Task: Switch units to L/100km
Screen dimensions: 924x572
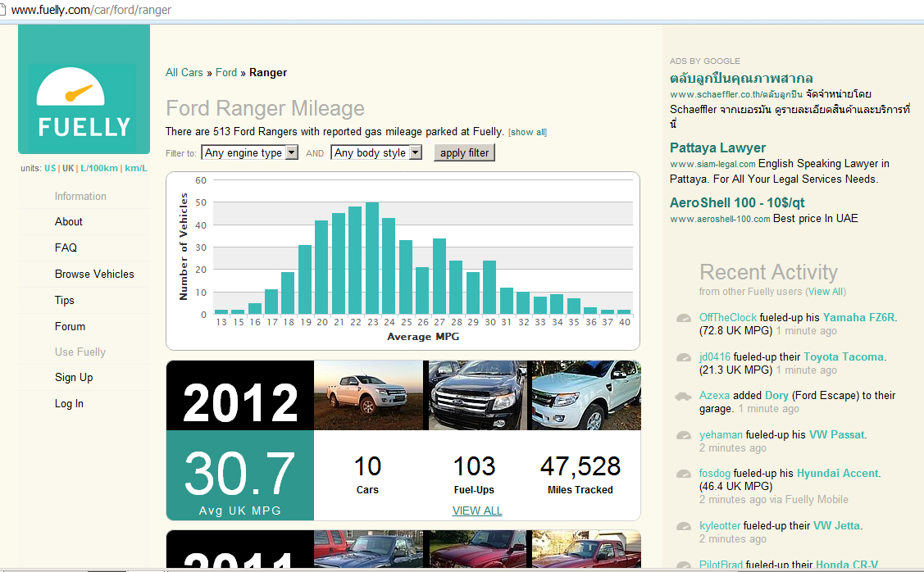Action: tap(98, 168)
